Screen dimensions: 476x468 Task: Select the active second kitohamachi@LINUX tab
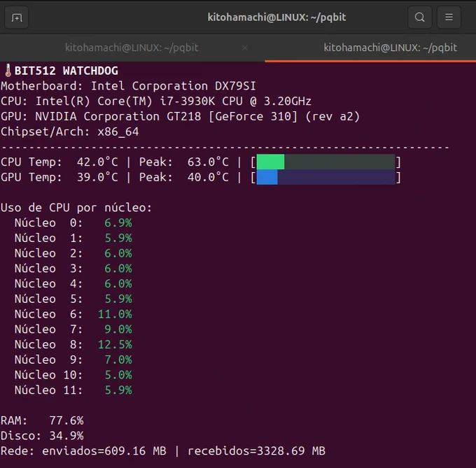coord(390,48)
